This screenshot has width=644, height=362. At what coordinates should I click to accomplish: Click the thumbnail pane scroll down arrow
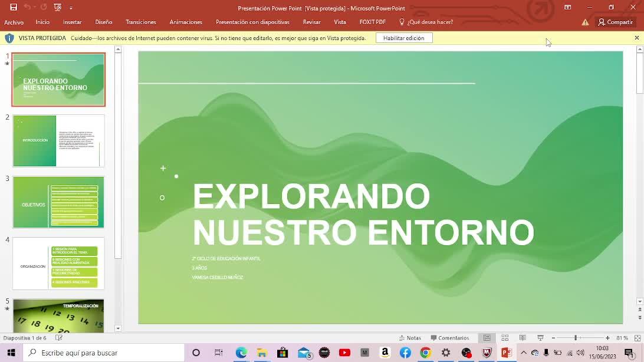[118, 328]
